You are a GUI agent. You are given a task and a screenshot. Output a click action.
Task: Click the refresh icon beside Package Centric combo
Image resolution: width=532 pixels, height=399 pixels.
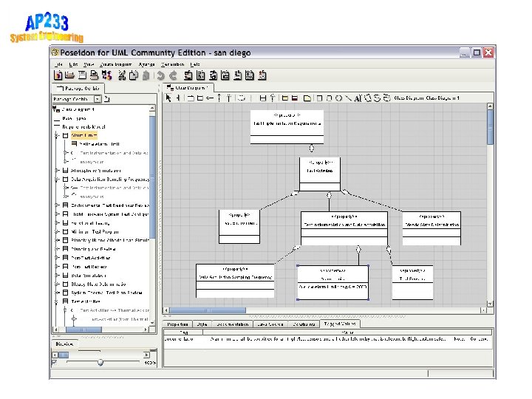[x=107, y=99]
